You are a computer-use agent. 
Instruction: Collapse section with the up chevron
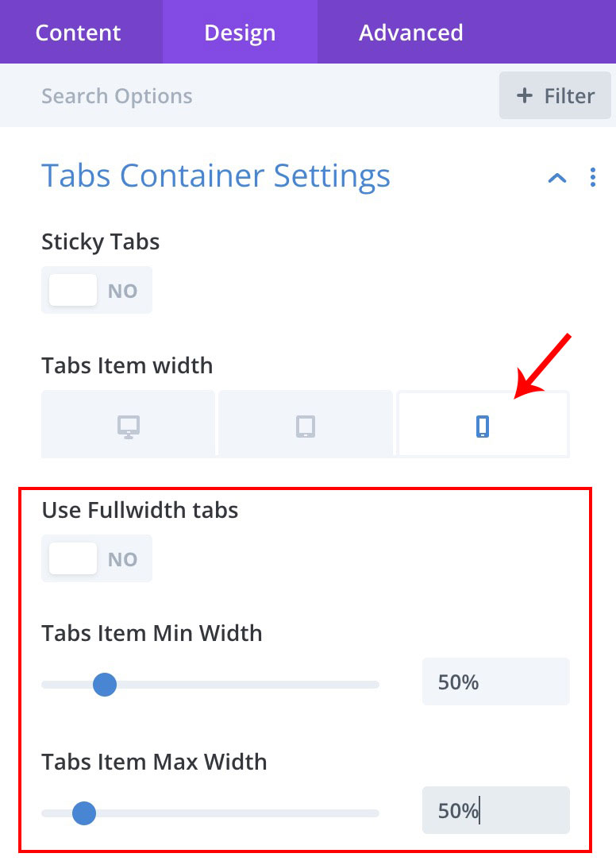point(556,178)
